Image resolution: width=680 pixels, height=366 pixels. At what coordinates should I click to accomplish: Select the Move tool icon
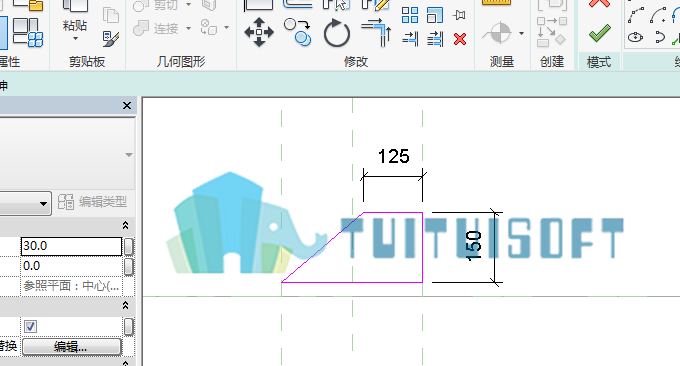[259, 32]
